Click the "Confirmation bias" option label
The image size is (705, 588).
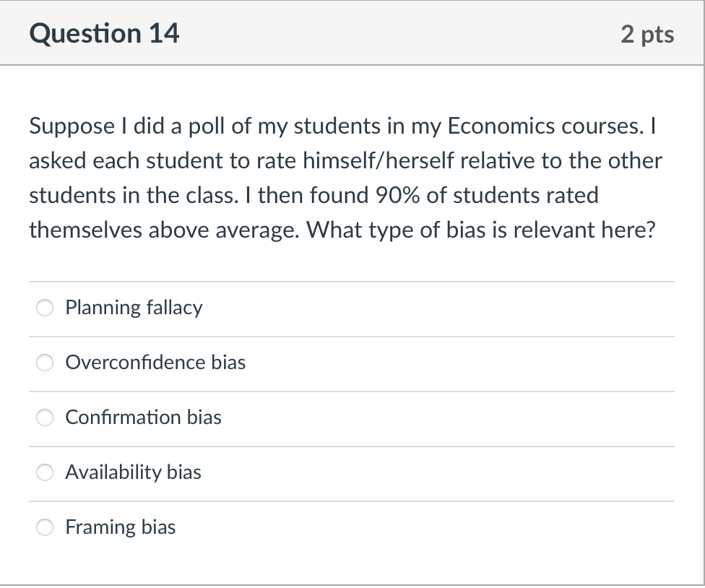click(x=143, y=418)
